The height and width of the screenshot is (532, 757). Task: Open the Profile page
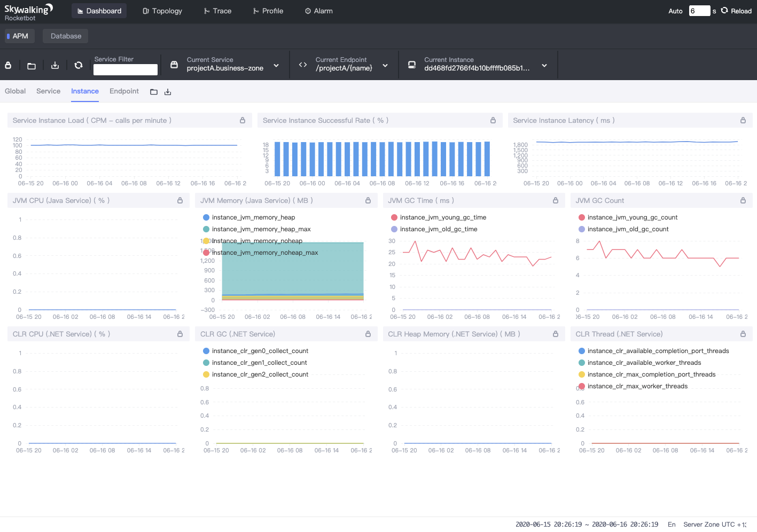point(268,11)
